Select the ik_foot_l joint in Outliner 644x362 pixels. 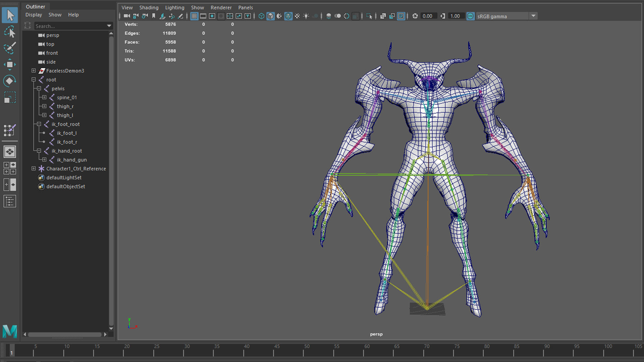(66, 133)
